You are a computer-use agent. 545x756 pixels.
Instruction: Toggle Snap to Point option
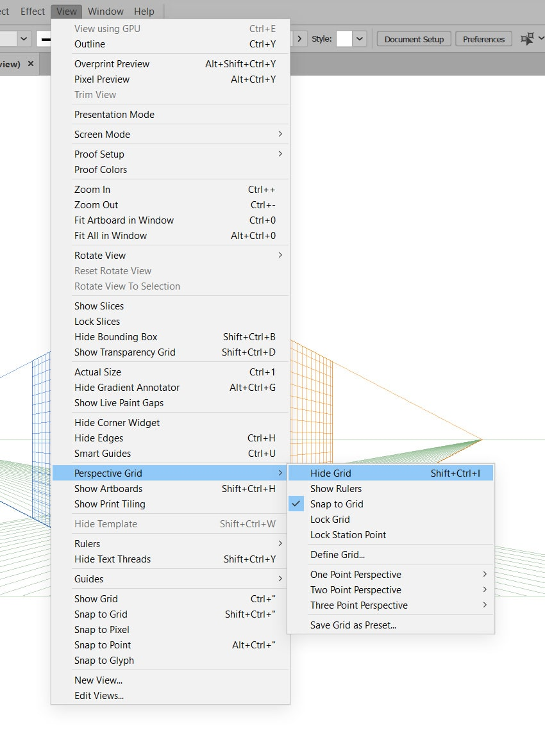click(x=171, y=645)
